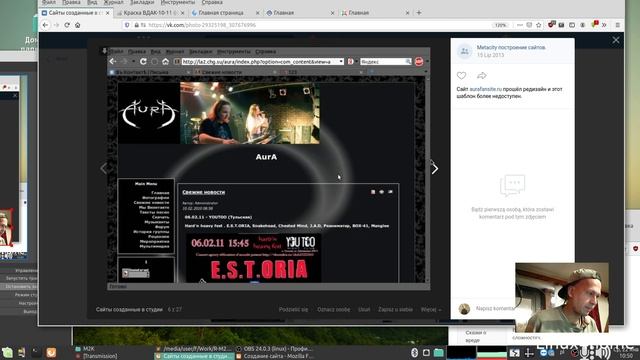The width and height of the screenshot is (640, 360).
Task: Click the Bluetooth tray icon
Action: (x=414, y=353)
